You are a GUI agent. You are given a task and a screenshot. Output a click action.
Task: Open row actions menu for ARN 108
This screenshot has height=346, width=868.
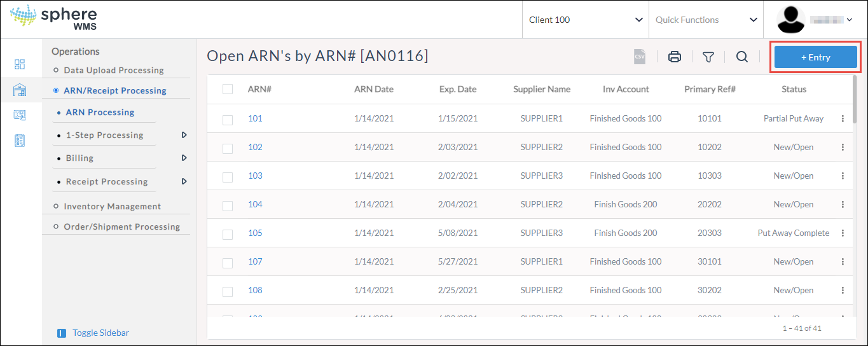pos(843,290)
